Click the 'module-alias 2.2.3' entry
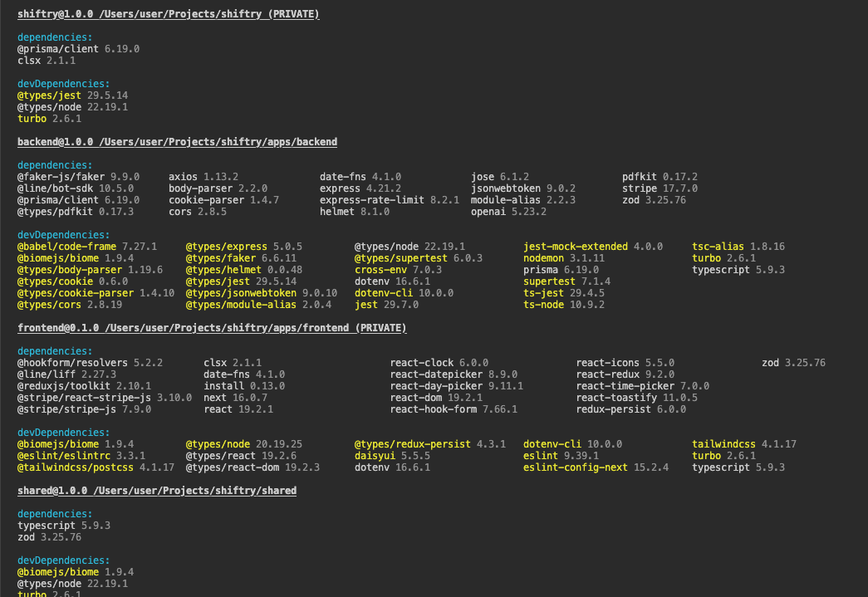This screenshot has width=868, height=597. [523, 200]
